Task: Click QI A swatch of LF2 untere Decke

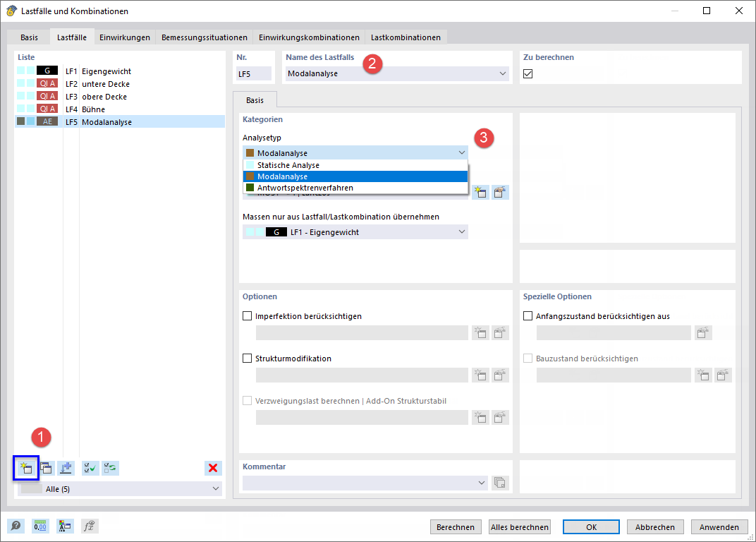Action: click(47, 83)
